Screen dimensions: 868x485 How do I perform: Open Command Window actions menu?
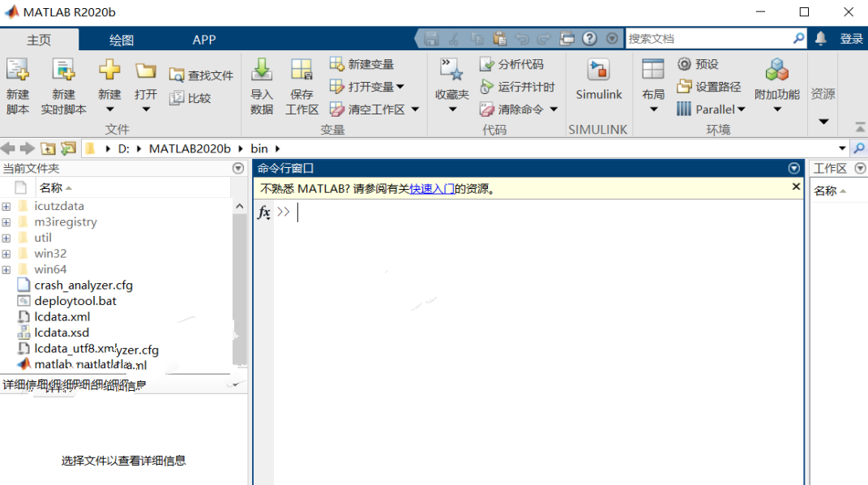pyautogui.click(x=793, y=169)
